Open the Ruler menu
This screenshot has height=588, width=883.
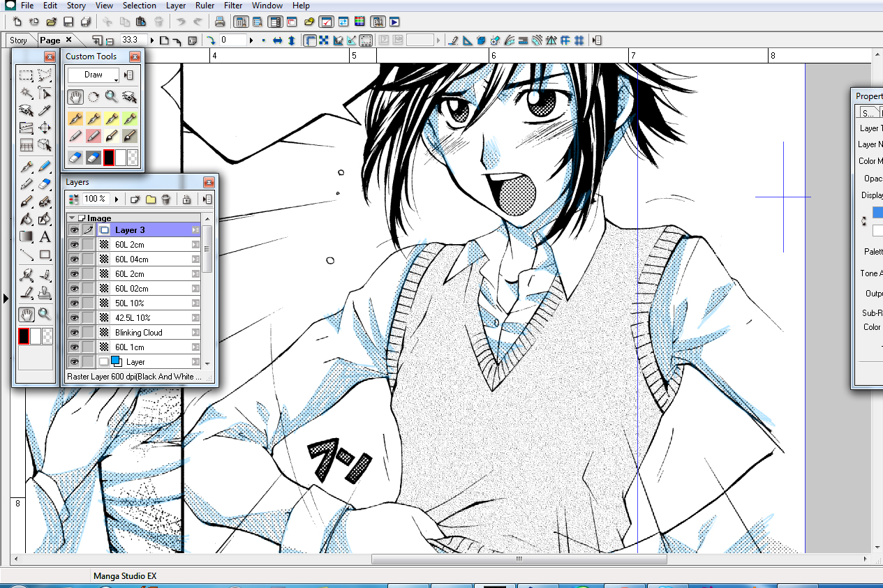pos(205,6)
